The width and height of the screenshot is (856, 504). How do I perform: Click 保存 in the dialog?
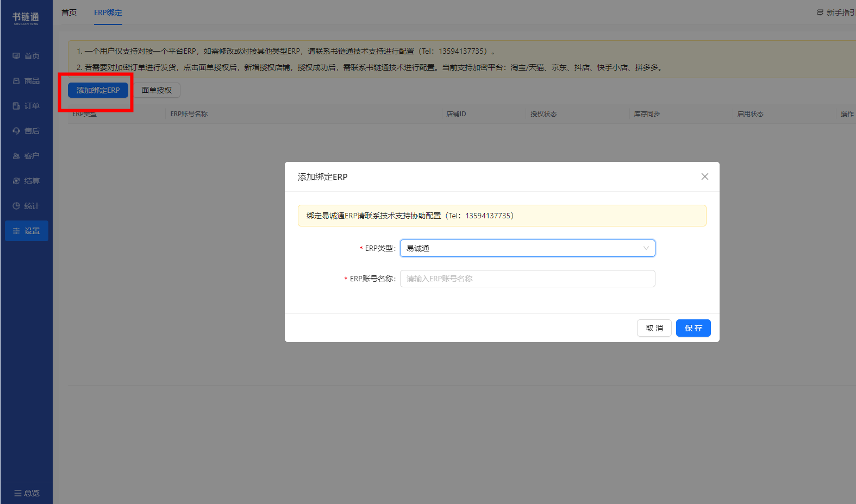(693, 328)
